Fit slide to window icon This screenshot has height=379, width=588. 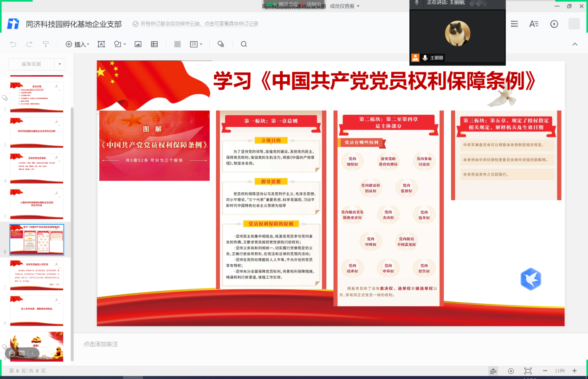528,371
